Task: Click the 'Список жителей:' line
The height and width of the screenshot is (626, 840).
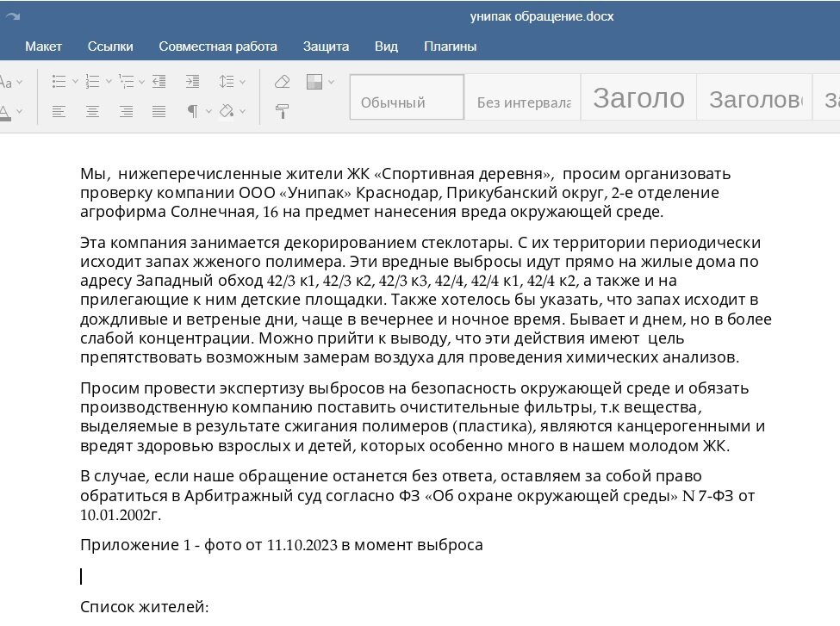Action: pos(145,607)
